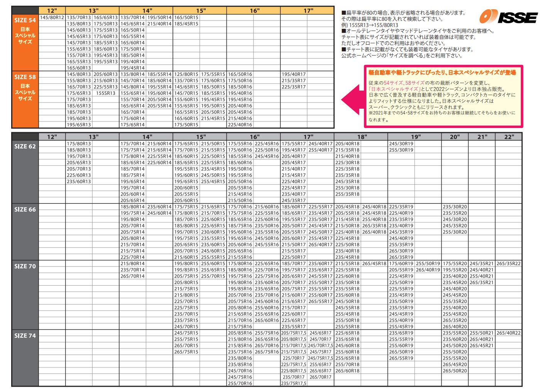Click the 235/75R17,5 tire size cell

pyautogui.click(x=294, y=384)
